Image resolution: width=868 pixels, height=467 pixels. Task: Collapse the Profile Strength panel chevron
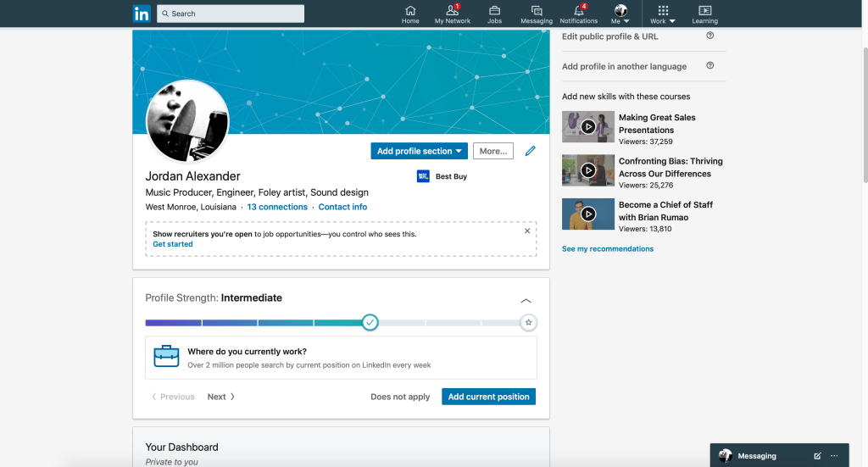tap(526, 301)
